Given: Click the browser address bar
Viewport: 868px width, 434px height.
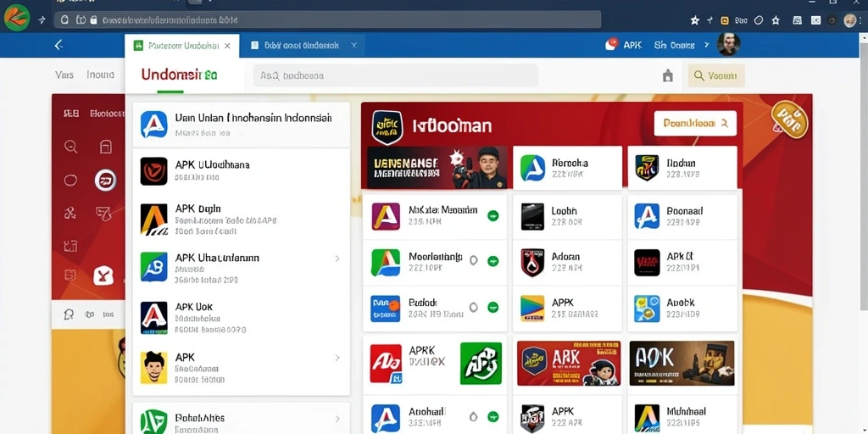Looking at the screenshot, I should pyautogui.click(x=328, y=20).
